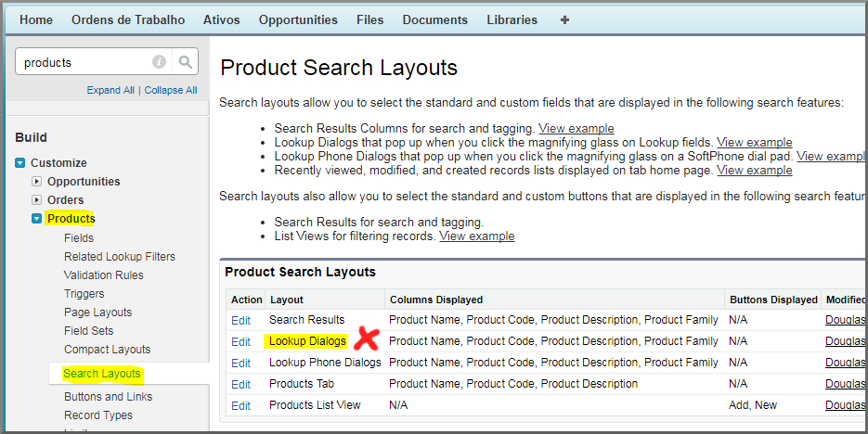Expand the Opportunities tree node
The width and height of the screenshot is (868, 434).
click(x=37, y=182)
